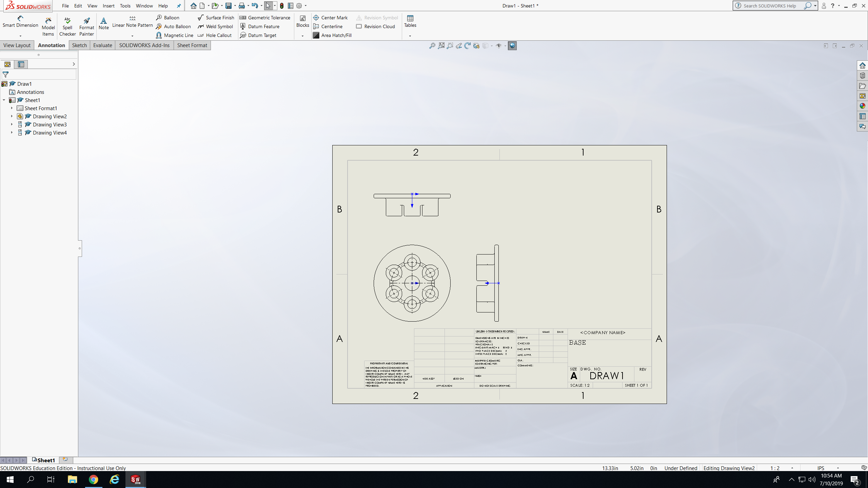Screen dimensions: 868x488
Task: Open the Model Items tool
Action: (x=48, y=26)
